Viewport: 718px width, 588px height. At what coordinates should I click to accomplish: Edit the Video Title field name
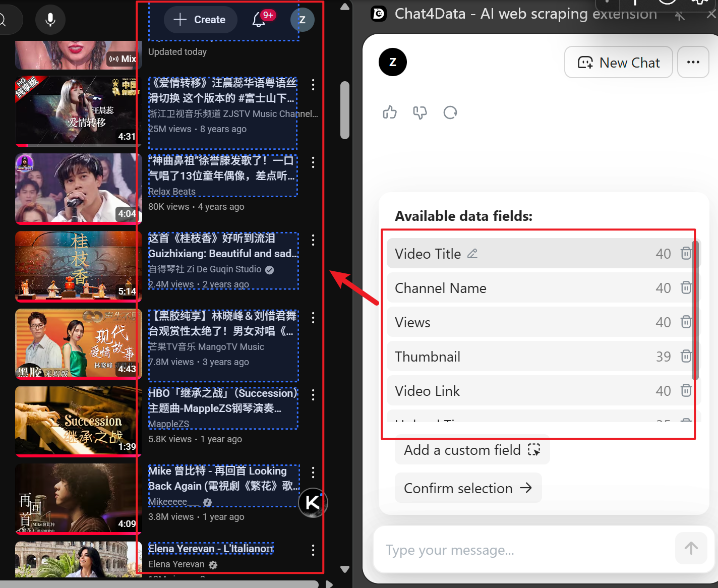472,254
